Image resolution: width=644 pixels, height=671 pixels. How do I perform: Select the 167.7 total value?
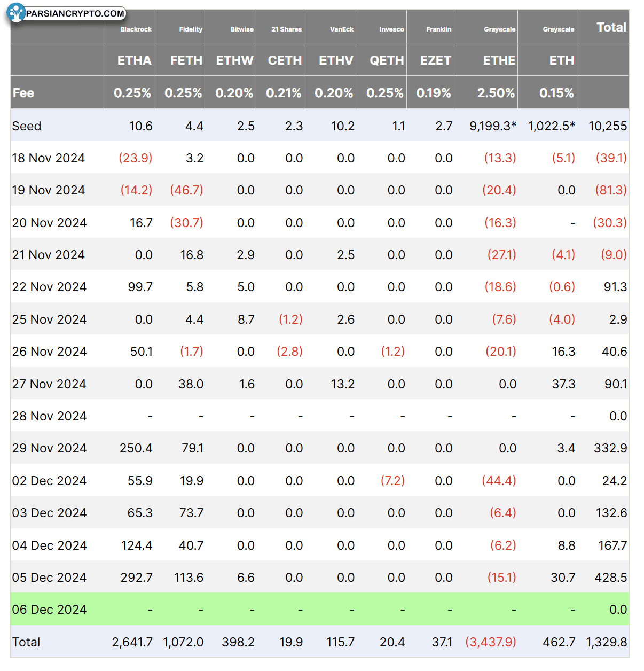click(x=613, y=545)
